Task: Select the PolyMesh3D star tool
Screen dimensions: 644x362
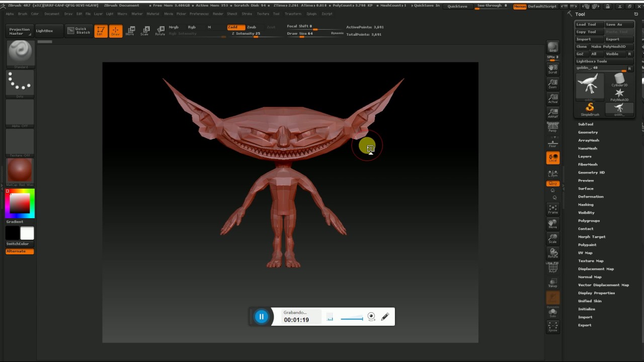Action: point(619,94)
